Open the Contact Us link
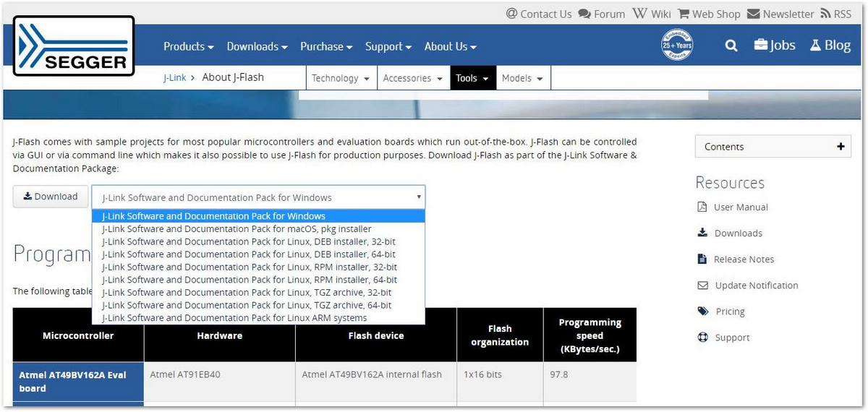This screenshot has width=868, height=412. pyautogui.click(x=546, y=14)
